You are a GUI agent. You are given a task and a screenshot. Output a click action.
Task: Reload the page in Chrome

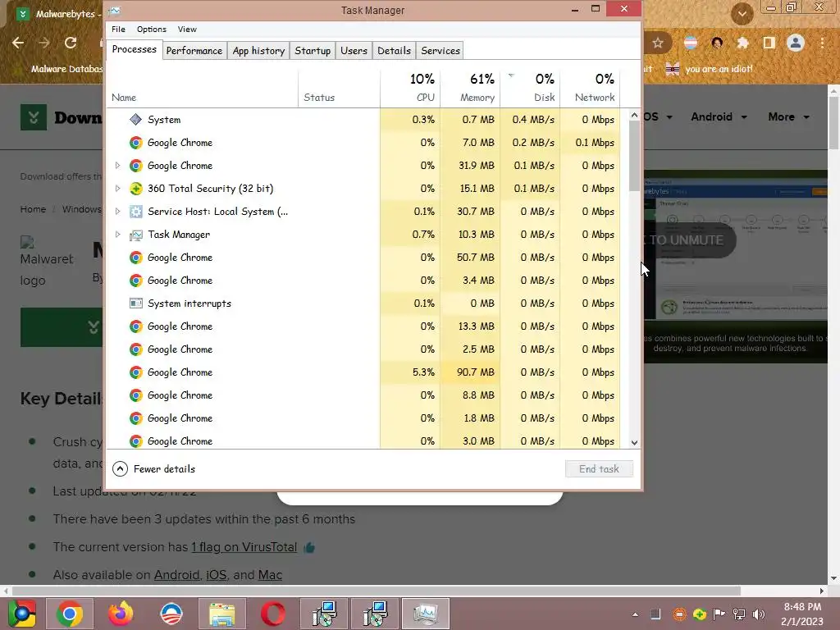click(x=71, y=43)
